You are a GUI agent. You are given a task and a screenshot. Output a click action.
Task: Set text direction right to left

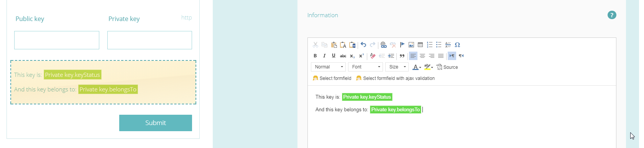pos(461,56)
